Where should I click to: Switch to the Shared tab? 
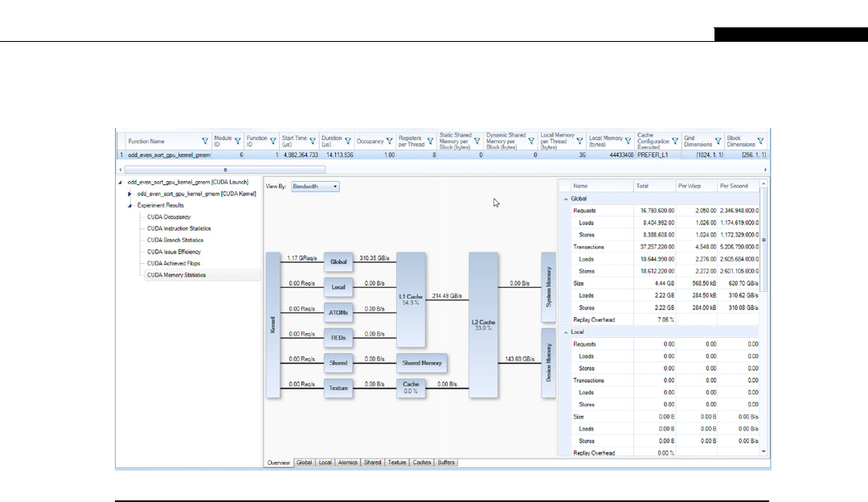[x=373, y=462]
